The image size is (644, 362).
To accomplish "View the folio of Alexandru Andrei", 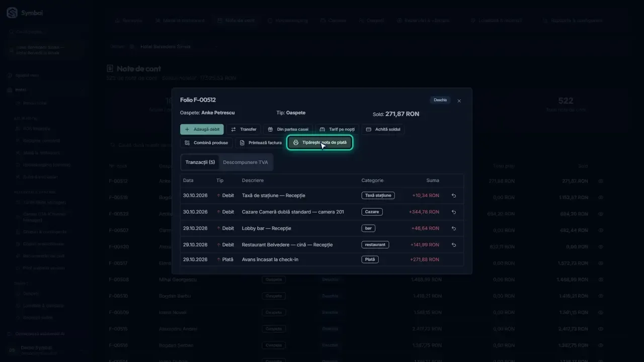I will [601, 329].
